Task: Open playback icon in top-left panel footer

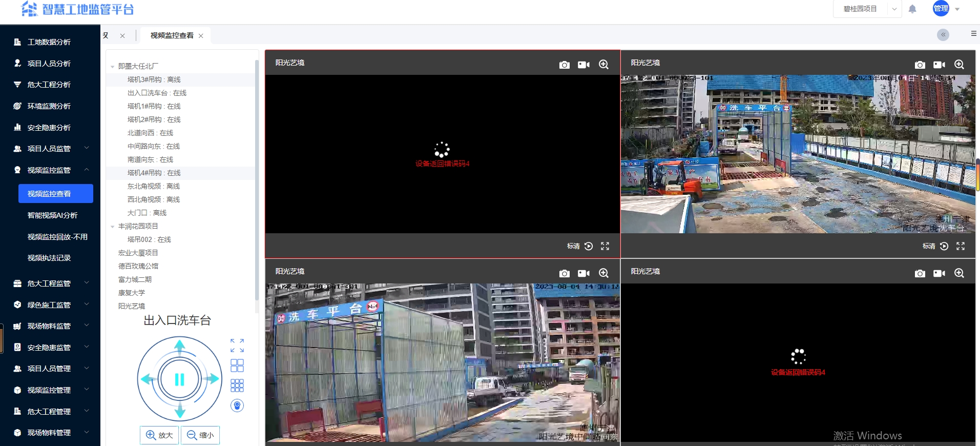Action: [x=589, y=246]
